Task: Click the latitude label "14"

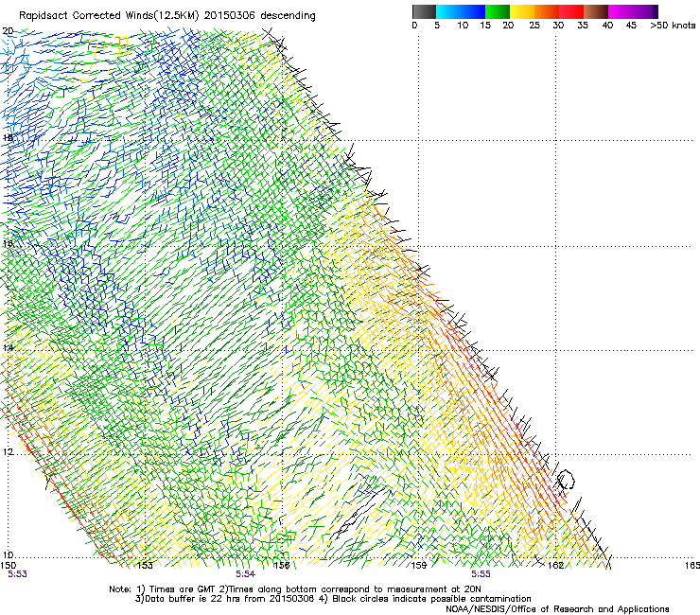Action: 8,348
